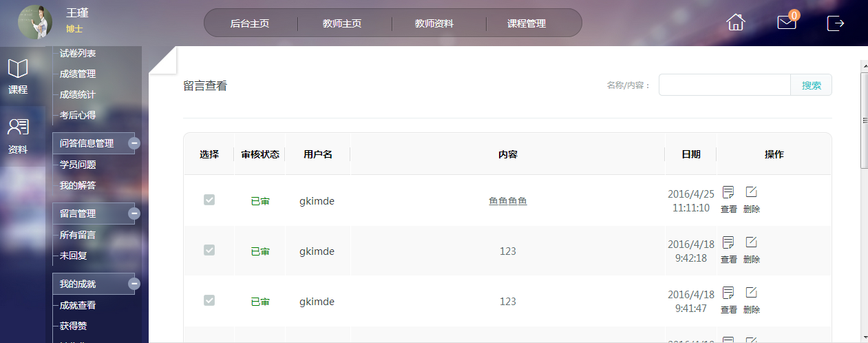Viewport: 868px width, 343px height.
Task: Toggle checkbox for the 鱼鱼鱼鱼 row
Action: click(x=209, y=200)
